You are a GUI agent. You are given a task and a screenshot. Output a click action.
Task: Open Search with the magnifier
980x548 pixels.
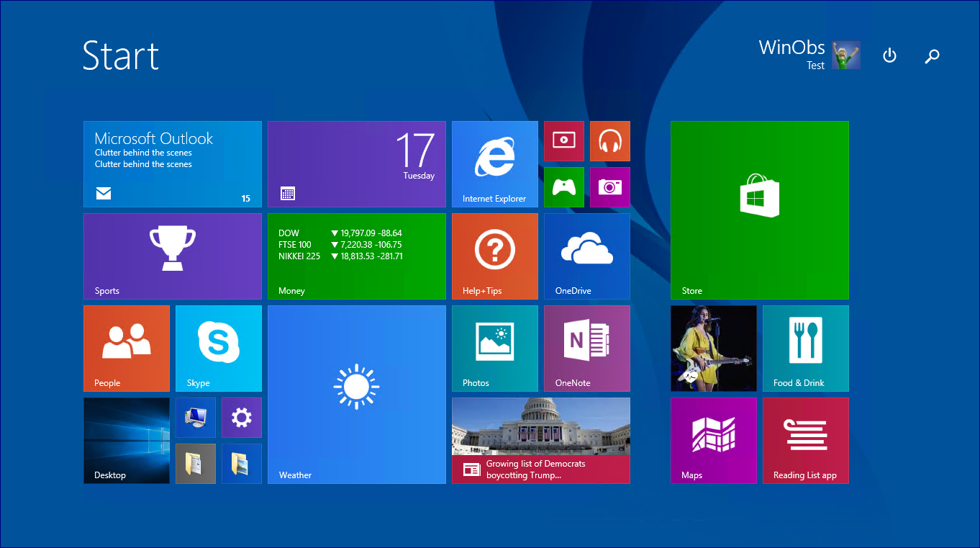pos(932,55)
